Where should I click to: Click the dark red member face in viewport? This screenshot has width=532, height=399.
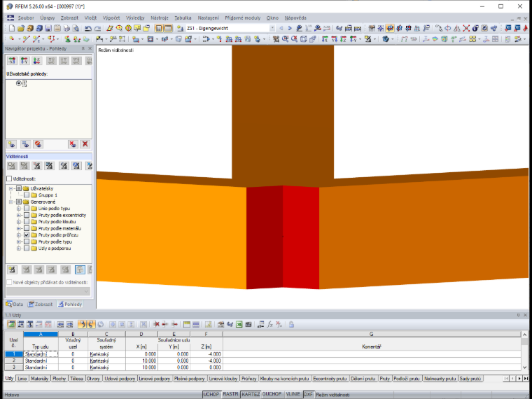point(265,237)
